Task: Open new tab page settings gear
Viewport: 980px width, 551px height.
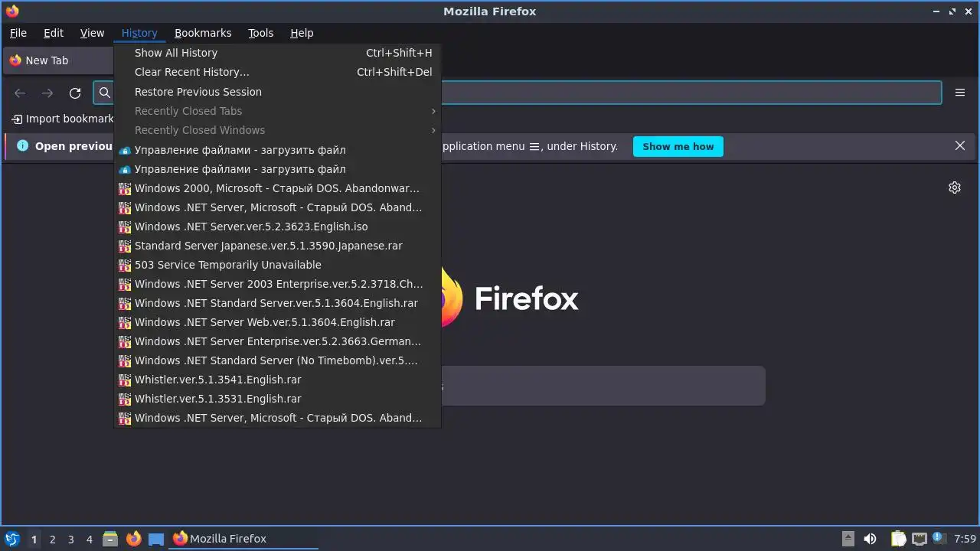Action: point(955,187)
